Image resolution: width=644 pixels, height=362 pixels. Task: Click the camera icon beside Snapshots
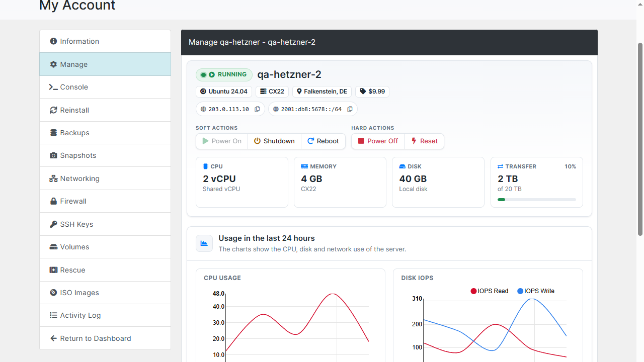(53, 155)
